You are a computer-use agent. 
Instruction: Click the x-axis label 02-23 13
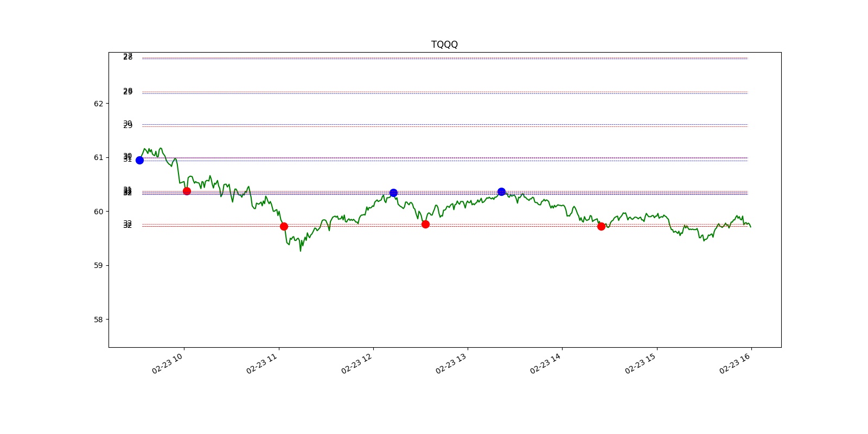(x=451, y=363)
